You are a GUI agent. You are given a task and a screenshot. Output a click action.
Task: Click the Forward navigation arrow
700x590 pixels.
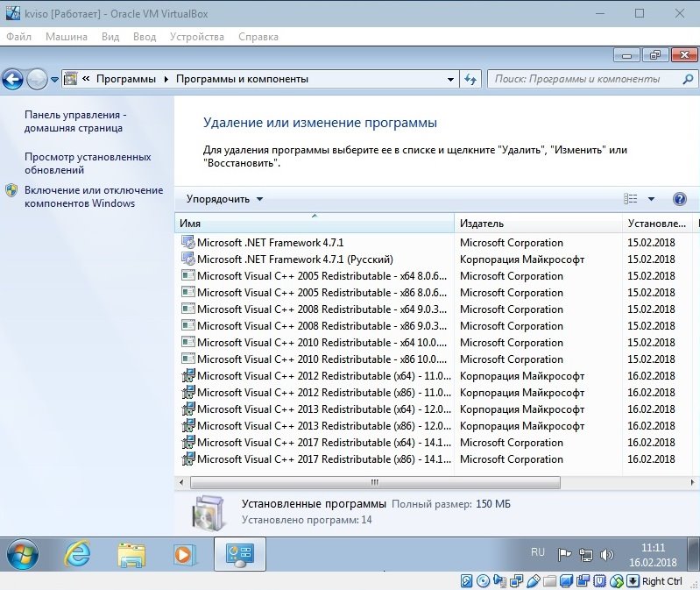pos(37,80)
